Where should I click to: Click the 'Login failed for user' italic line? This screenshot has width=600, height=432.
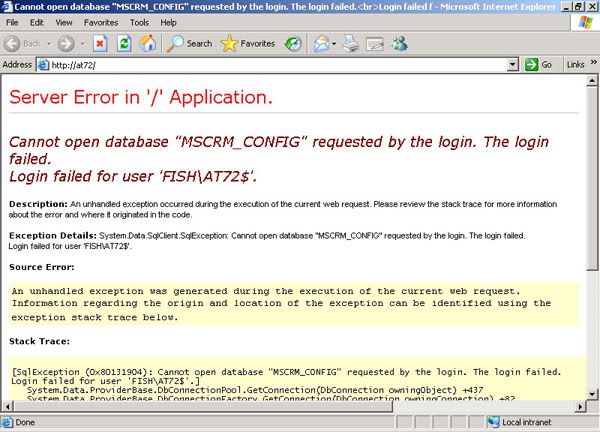(x=133, y=176)
